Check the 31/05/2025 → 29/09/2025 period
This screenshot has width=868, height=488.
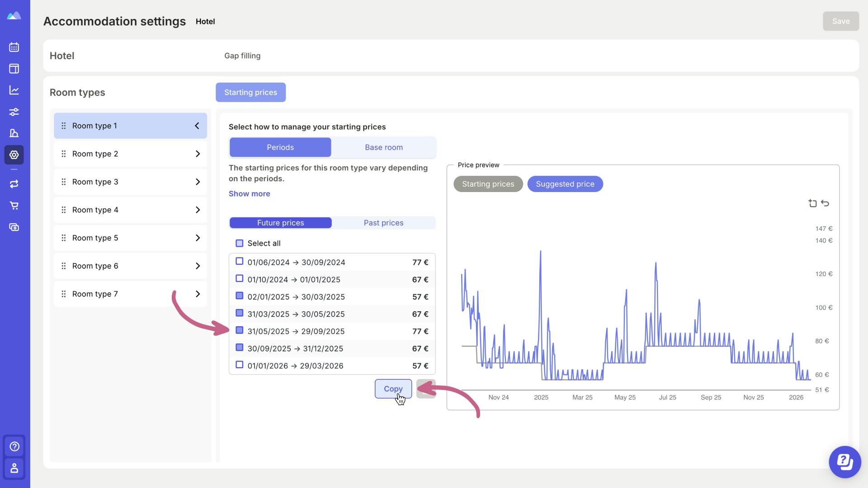(239, 331)
